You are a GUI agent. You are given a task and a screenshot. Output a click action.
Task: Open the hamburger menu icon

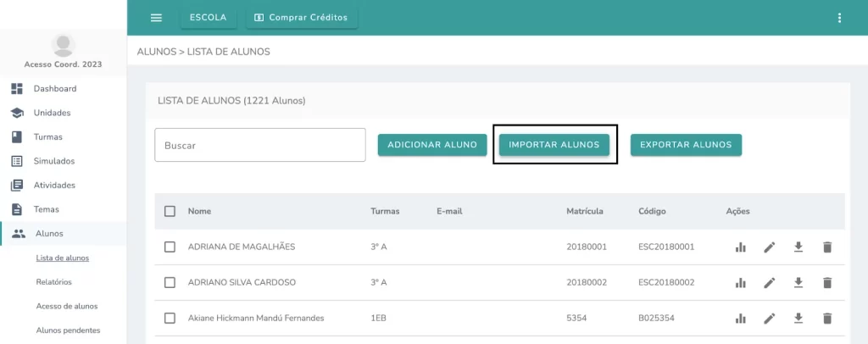pos(156,18)
